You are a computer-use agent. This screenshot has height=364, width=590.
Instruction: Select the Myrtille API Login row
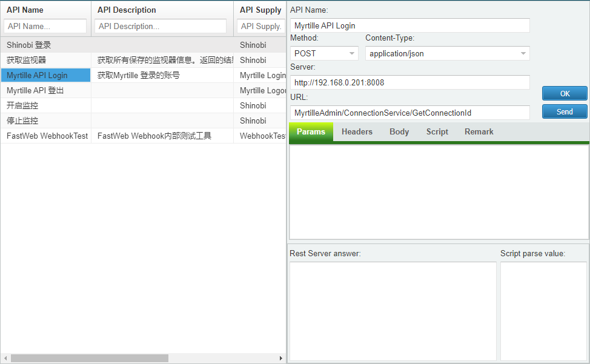pyautogui.click(x=143, y=75)
